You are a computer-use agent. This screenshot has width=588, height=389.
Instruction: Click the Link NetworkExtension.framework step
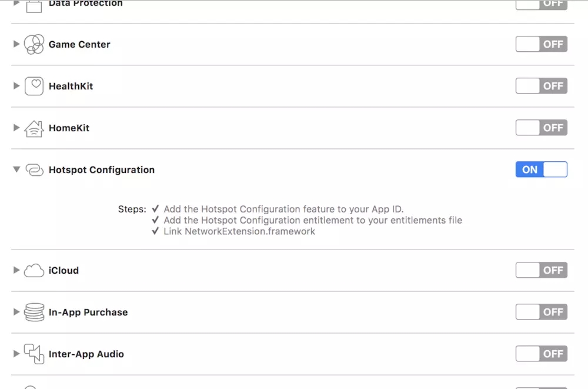pos(239,231)
